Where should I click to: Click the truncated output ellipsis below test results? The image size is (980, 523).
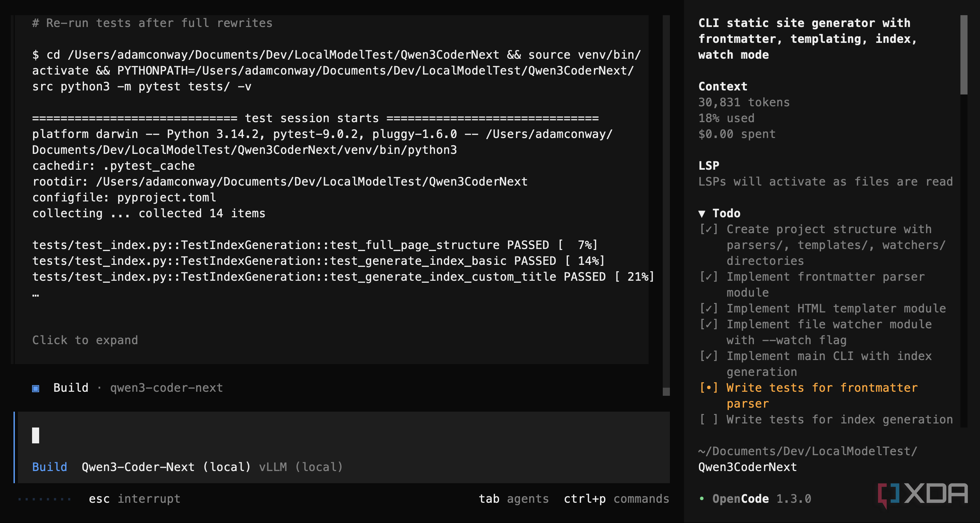[35, 295]
